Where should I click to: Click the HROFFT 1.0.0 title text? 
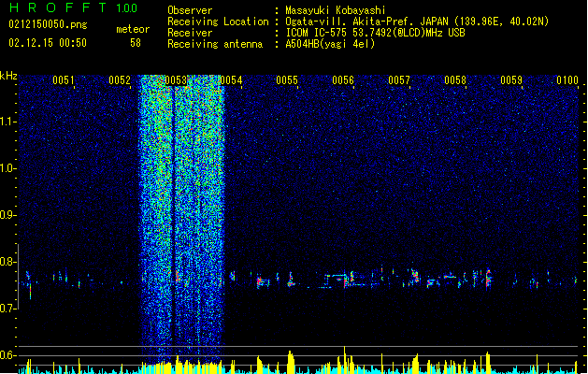(x=73, y=7)
